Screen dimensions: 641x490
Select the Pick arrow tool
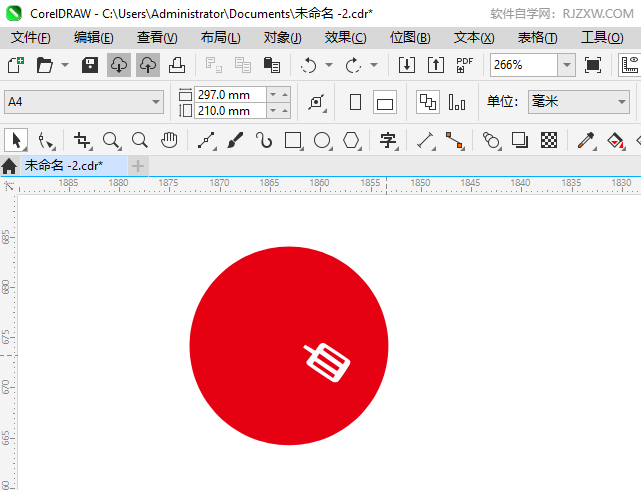tap(16, 141)
